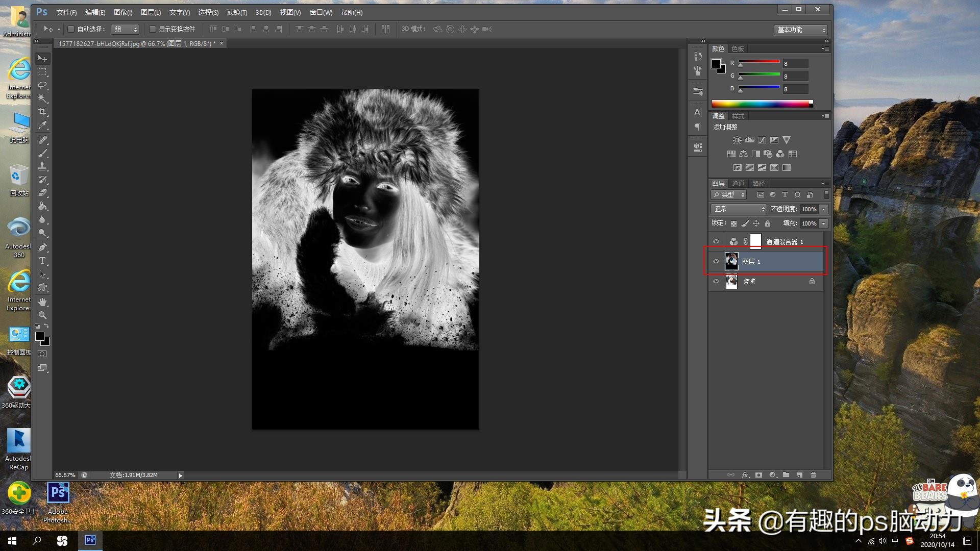Switch to the 通道 tab
The height and width of the screenshot is (551, 980).
(738, 183)
